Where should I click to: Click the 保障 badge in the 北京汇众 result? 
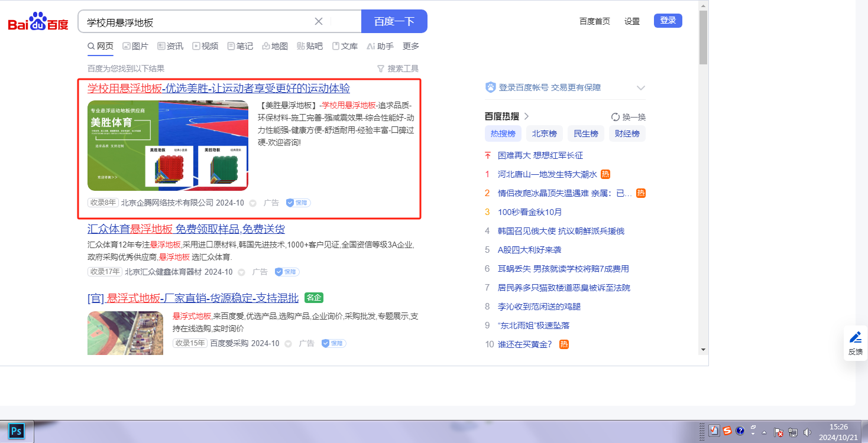pos(287,272)
